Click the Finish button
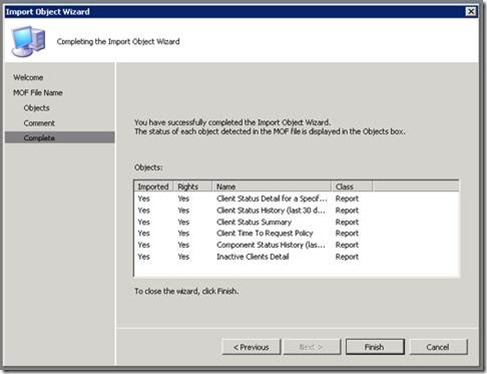This screenshot has width=487, height=374. point(375,347)
